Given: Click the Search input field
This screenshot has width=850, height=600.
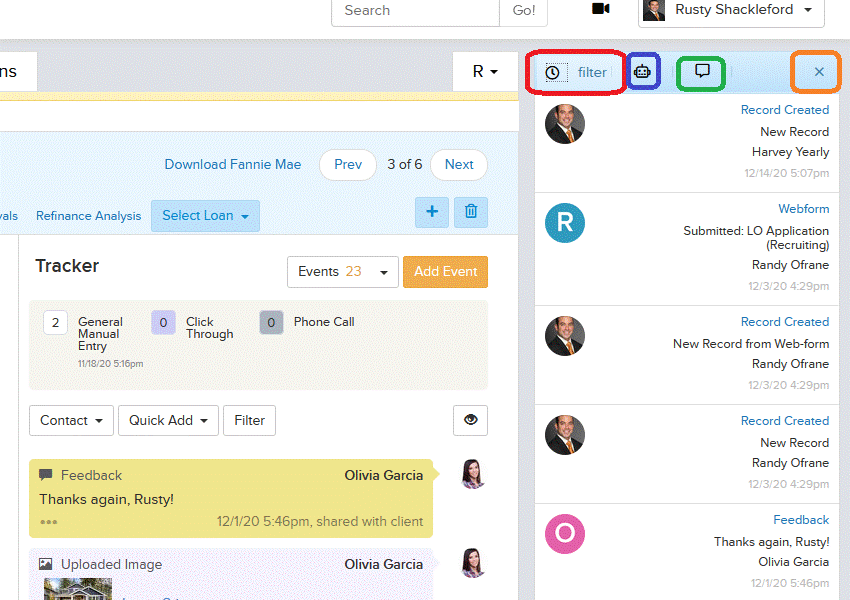Looking at the screenshot, I should (415, 11).
